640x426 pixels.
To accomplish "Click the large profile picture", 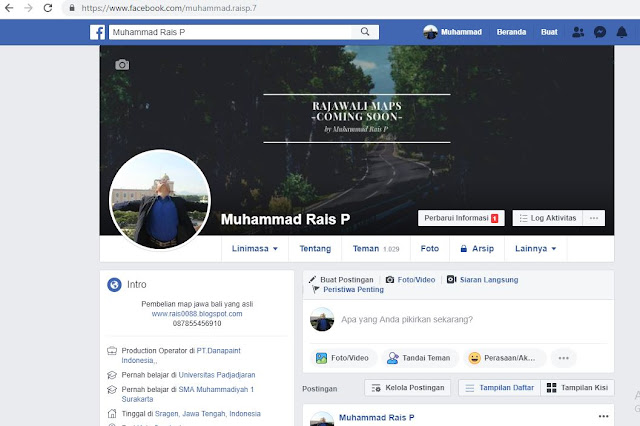I will pyautogui.click(x=160, y=200).
